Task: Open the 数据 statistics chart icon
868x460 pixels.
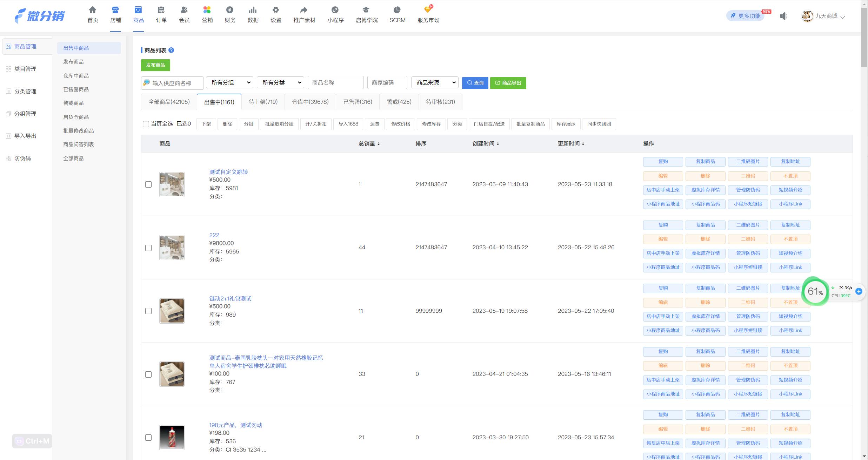Action: coord(253,10)
